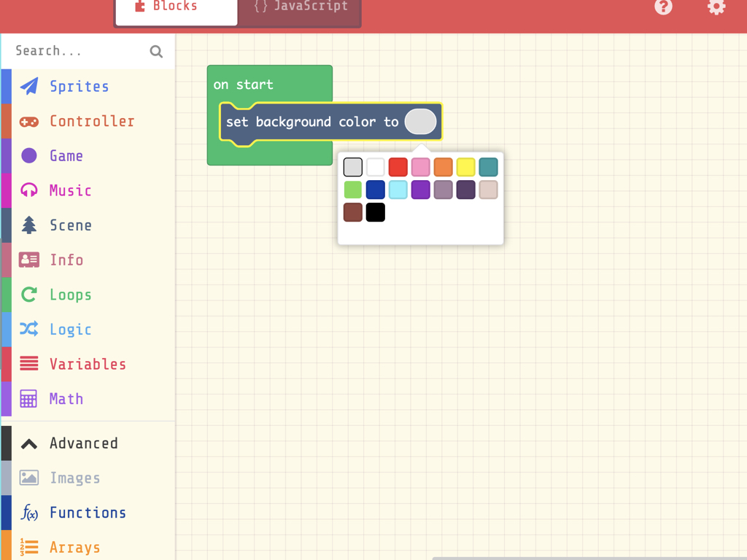Collapse the Advanced section chevron
The image size is (747, 560).
click(29, 444)
